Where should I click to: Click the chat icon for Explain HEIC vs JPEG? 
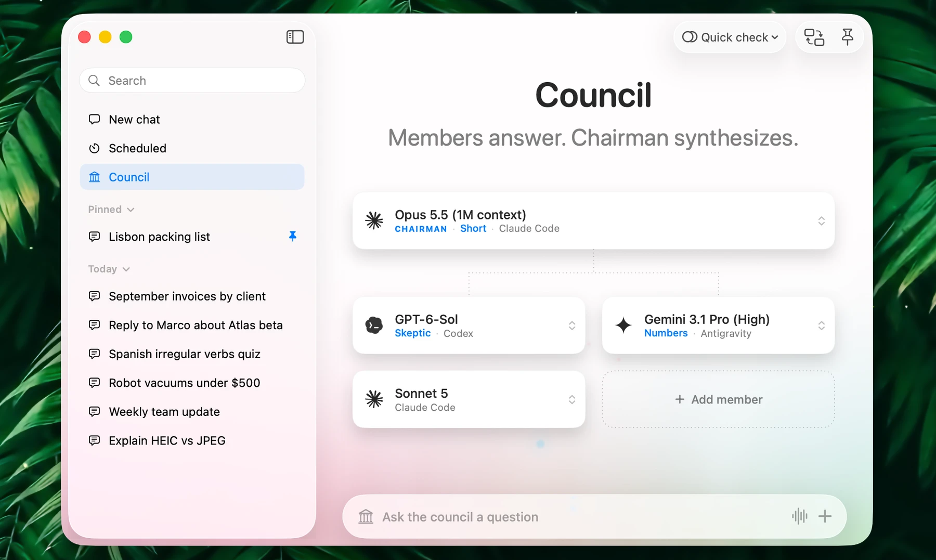[x=94, y=440]
